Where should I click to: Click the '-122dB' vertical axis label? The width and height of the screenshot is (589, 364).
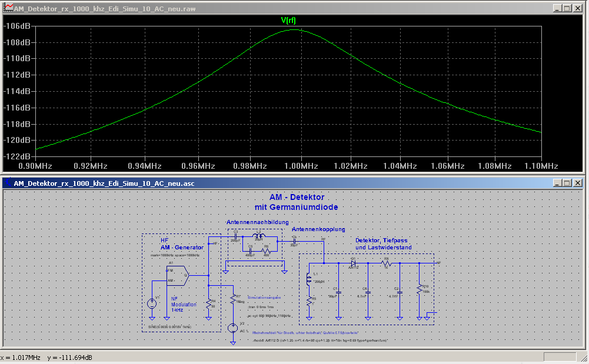click(x=17, y=156)
